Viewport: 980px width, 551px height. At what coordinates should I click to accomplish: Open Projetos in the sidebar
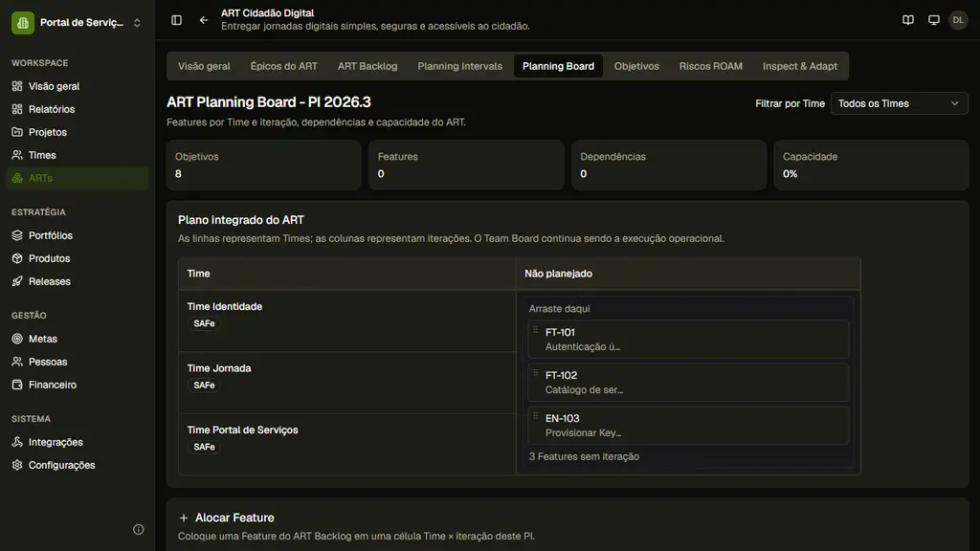pos(78,132)
